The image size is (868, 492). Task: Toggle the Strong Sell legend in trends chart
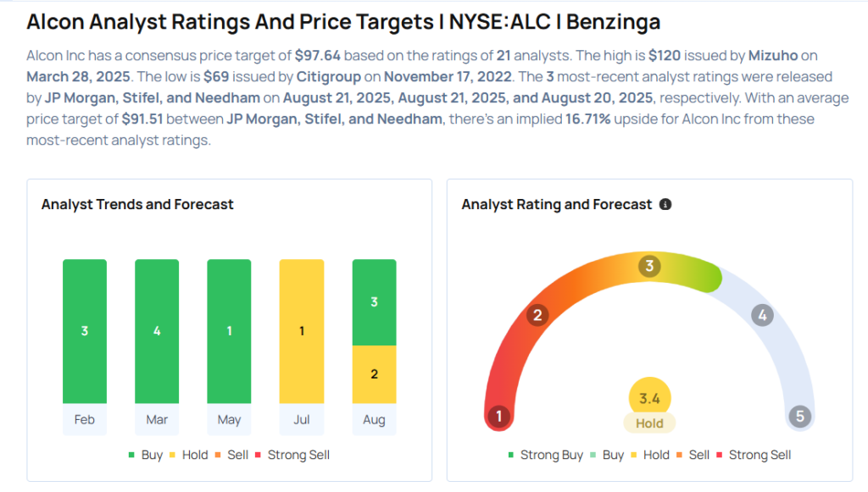(292, 455)
